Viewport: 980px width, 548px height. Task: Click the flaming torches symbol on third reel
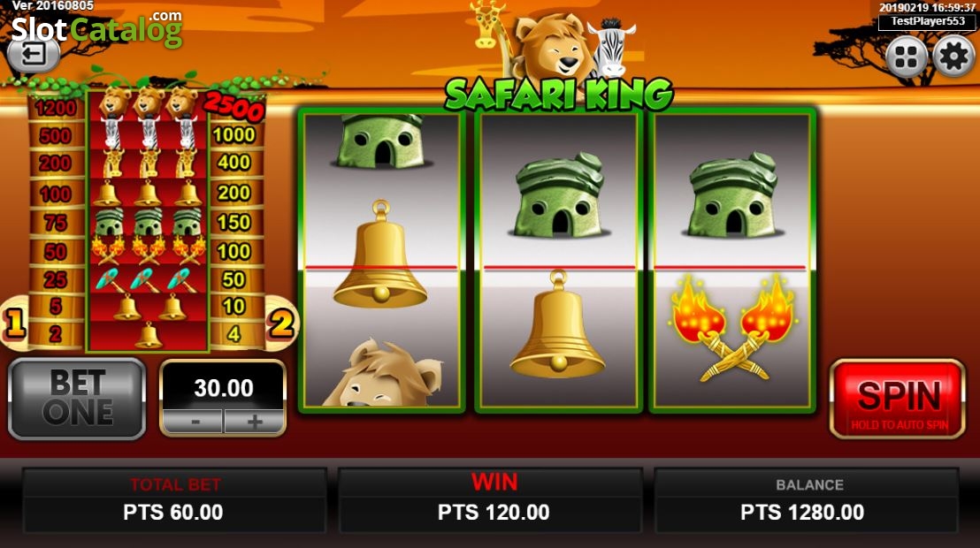(733, 327)
